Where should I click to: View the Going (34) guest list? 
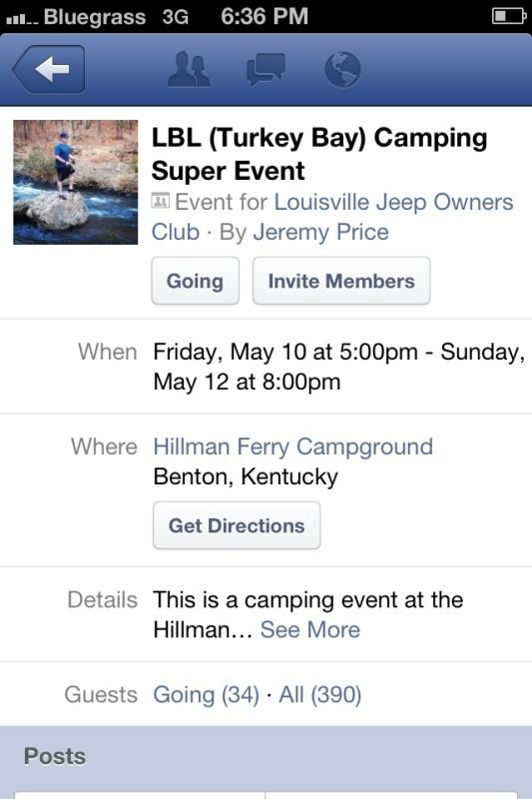pos(207,694)
